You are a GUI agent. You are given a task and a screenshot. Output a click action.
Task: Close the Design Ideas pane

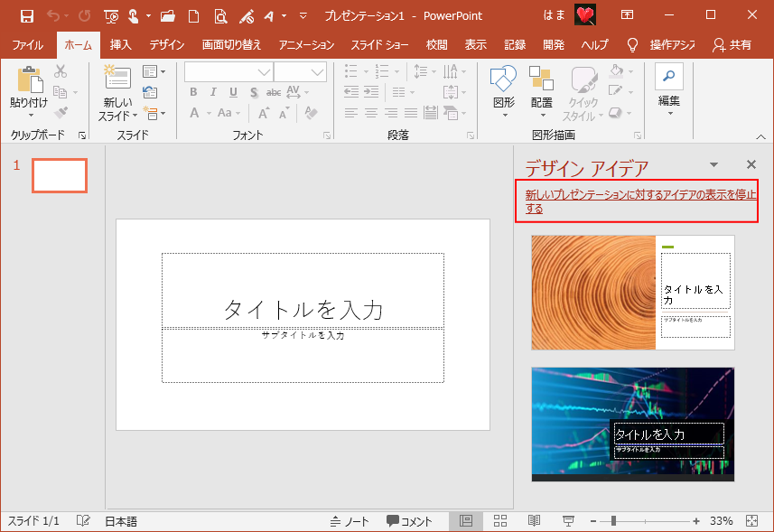751,164
